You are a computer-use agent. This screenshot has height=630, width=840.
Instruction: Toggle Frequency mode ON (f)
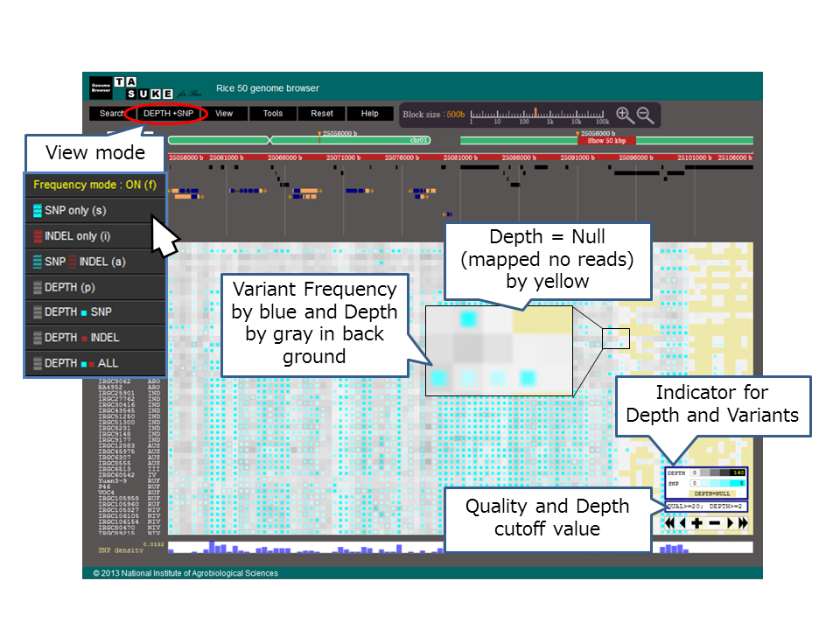(x=94, y=185)
